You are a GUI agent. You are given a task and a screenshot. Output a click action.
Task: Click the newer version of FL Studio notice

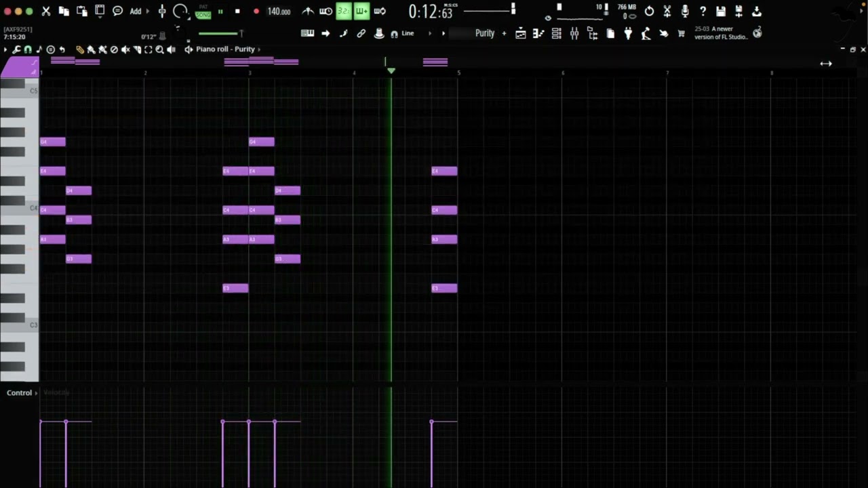[721, 33]
